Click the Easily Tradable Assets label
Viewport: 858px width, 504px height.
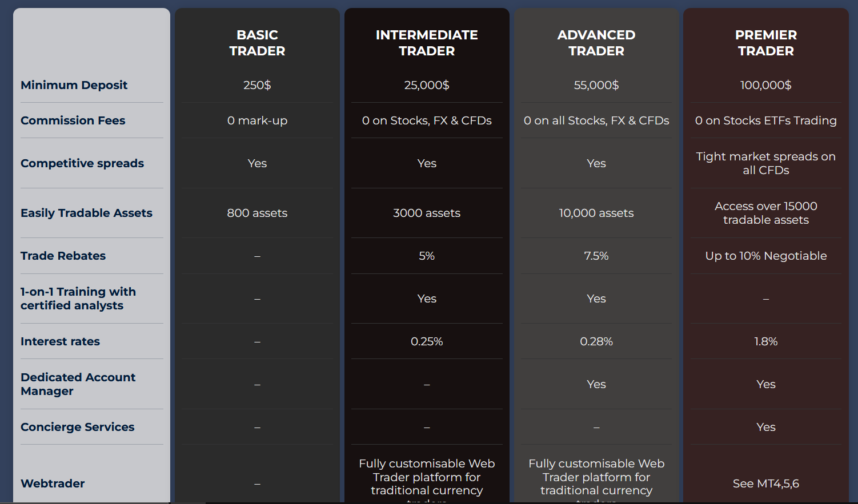click(86, 213)
